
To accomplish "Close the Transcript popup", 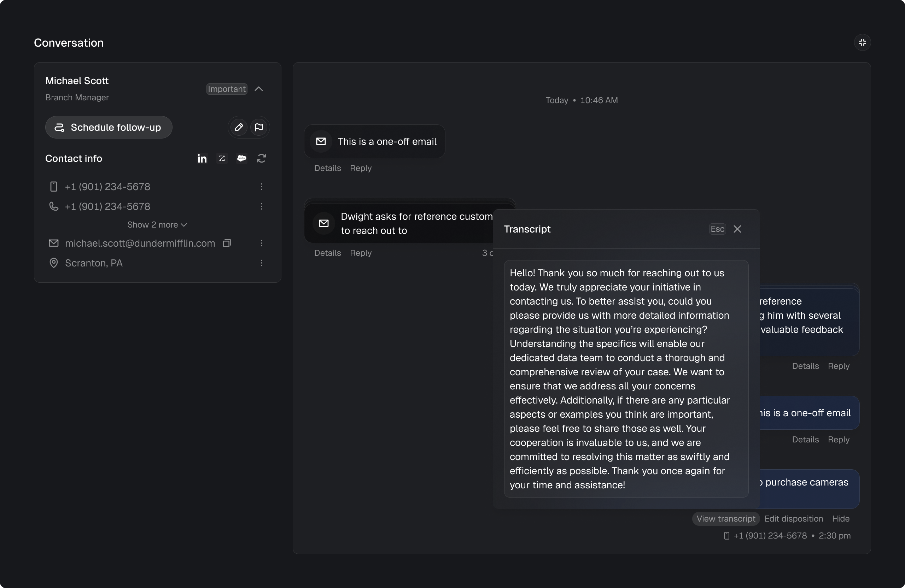I will pyautogui.click(x=737, y=229).
